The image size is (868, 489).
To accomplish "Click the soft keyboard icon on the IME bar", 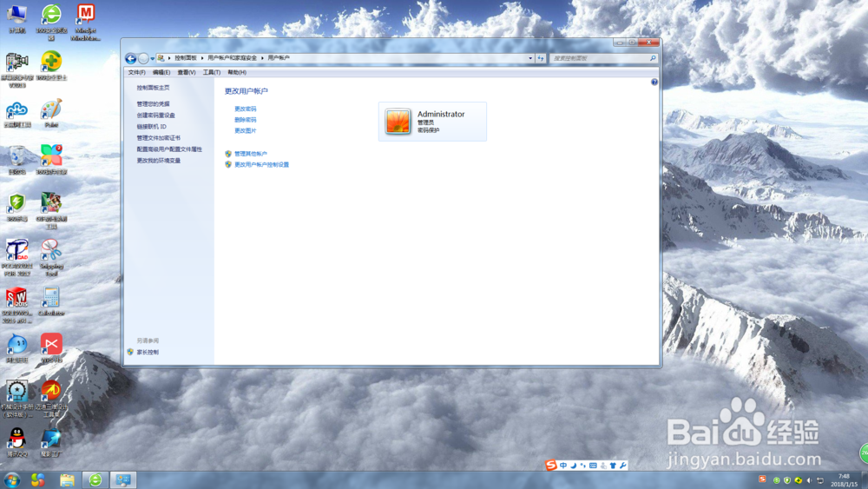I will 593,466.
